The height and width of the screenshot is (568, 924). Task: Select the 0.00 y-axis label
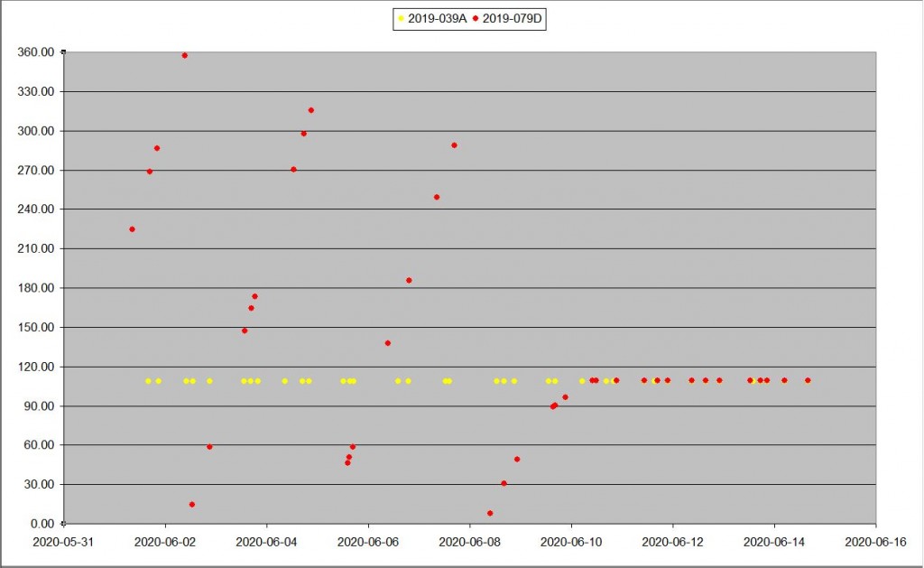[43, 524]
